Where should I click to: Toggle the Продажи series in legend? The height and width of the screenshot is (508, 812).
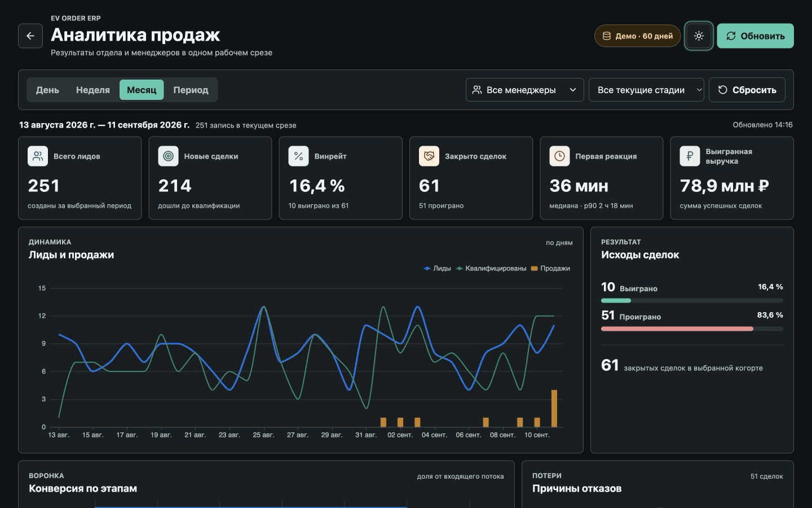(550, 269)
